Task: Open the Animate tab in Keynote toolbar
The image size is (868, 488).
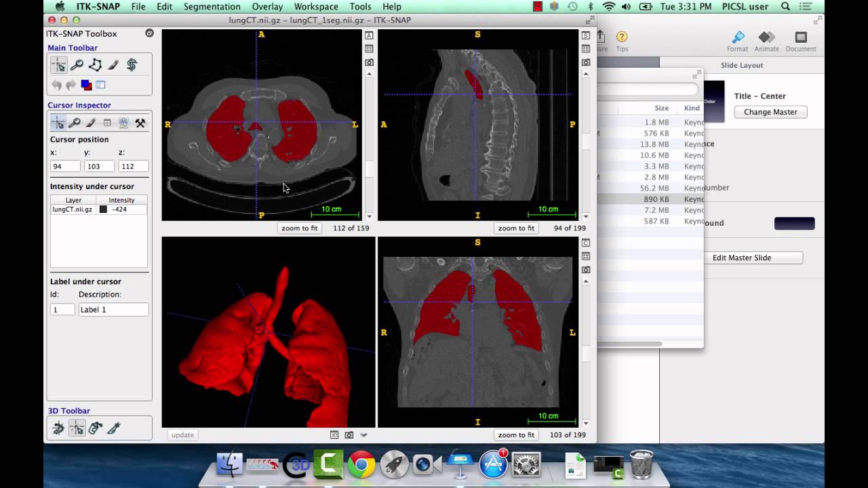Action: click(x=767, y=41)
